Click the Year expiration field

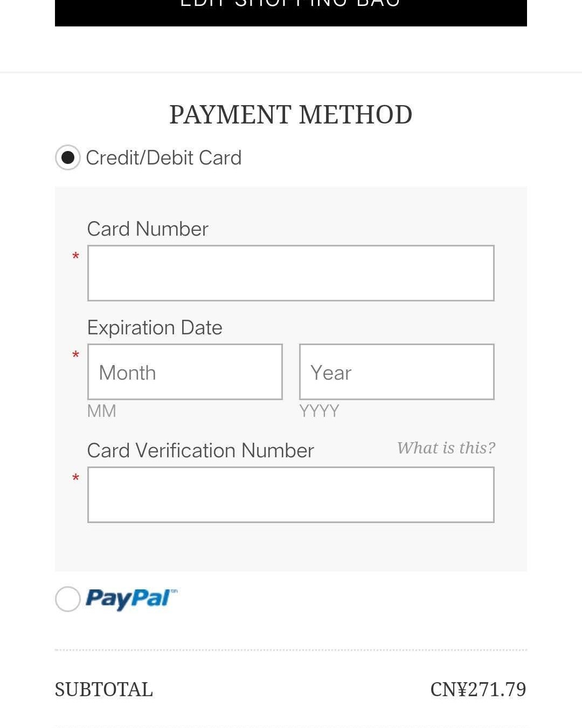(x=397, y=372)
